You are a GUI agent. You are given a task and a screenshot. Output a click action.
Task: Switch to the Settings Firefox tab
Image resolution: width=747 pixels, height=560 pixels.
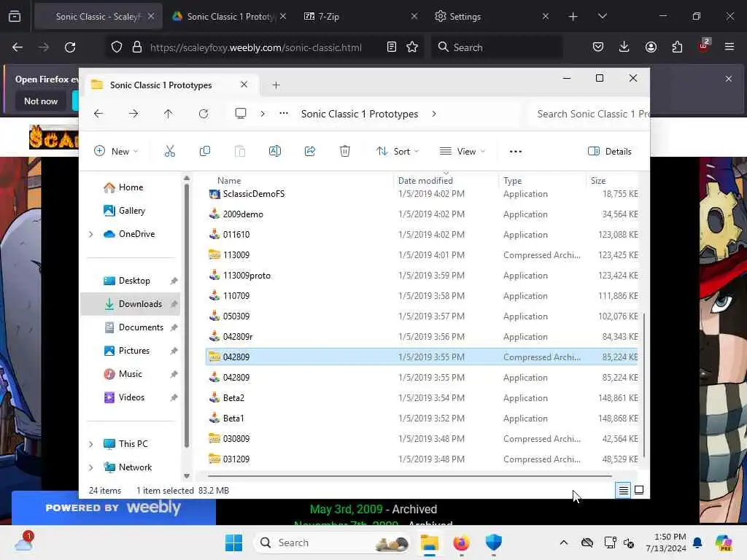click(492, 16)
